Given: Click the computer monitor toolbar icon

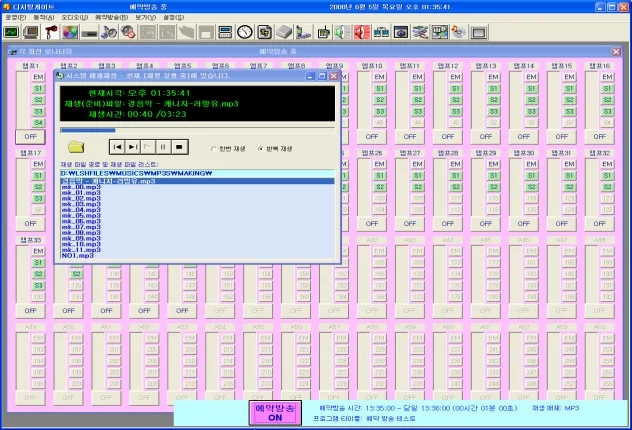Looking at the screenshot, I should tap(31, 32).
